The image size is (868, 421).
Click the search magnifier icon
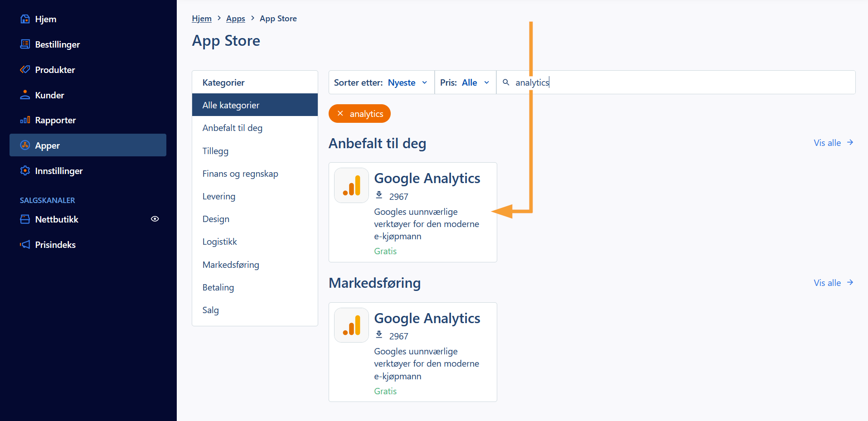506,82
